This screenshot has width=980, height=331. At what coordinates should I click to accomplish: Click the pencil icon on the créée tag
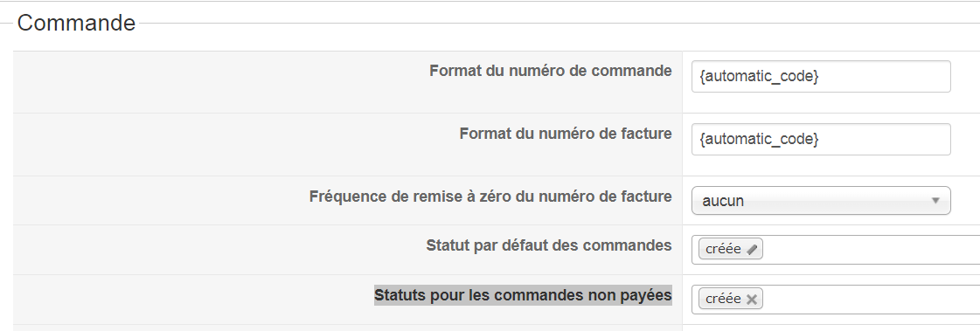(752, 249)
